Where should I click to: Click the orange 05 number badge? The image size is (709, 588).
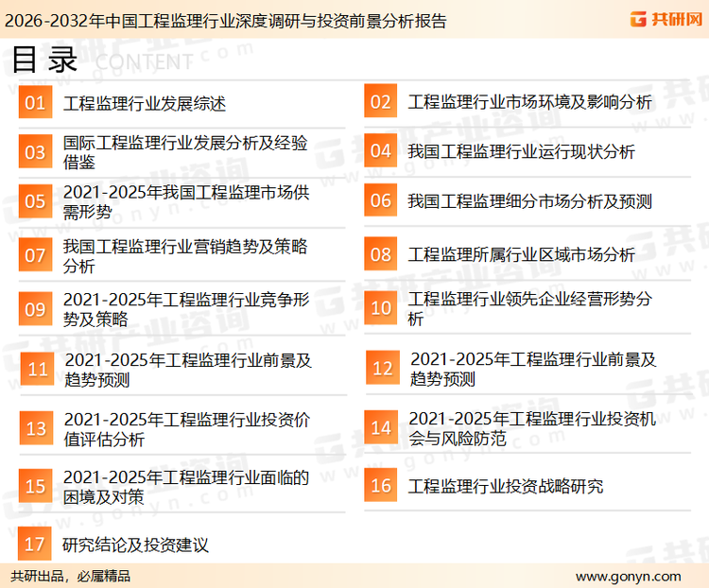click(35, 201)
